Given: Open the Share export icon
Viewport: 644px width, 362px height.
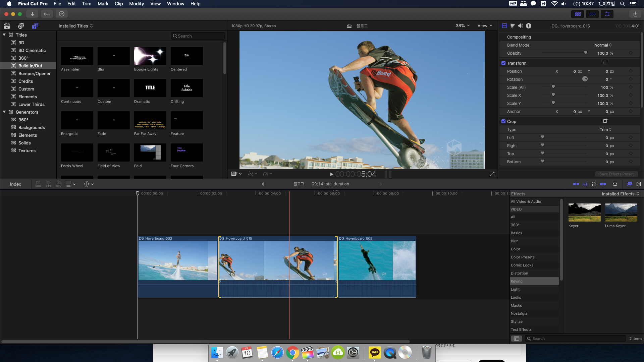Looking at the screenshot, I should coord(635,14).
